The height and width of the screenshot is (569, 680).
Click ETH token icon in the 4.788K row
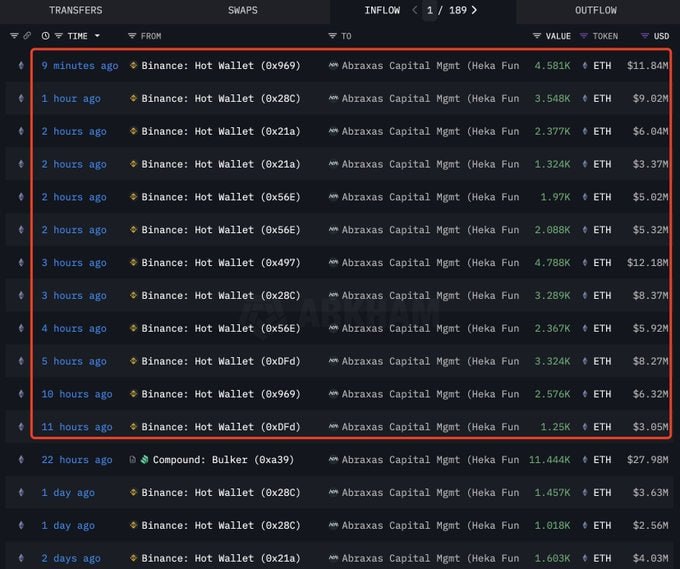585,263
